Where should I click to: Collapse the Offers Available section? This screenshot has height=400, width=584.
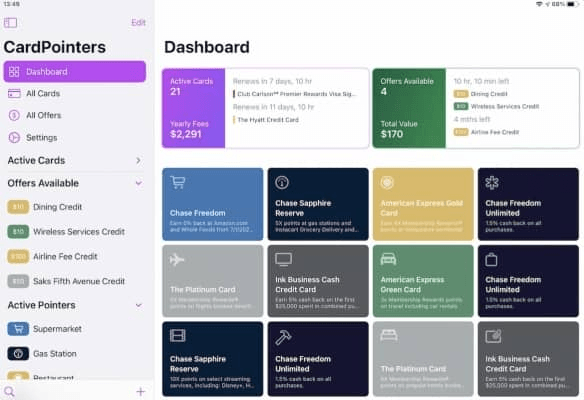coord(139,183)
